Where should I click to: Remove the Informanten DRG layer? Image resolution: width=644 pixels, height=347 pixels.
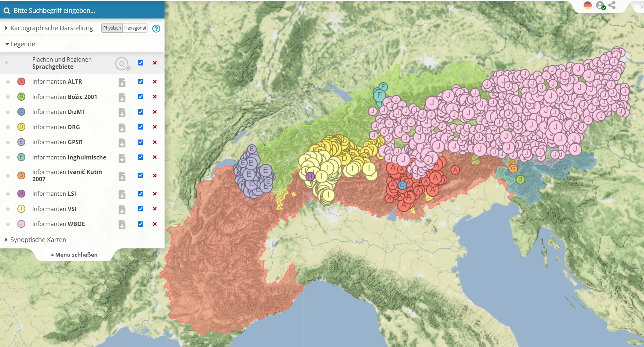[x=155, y=127]
